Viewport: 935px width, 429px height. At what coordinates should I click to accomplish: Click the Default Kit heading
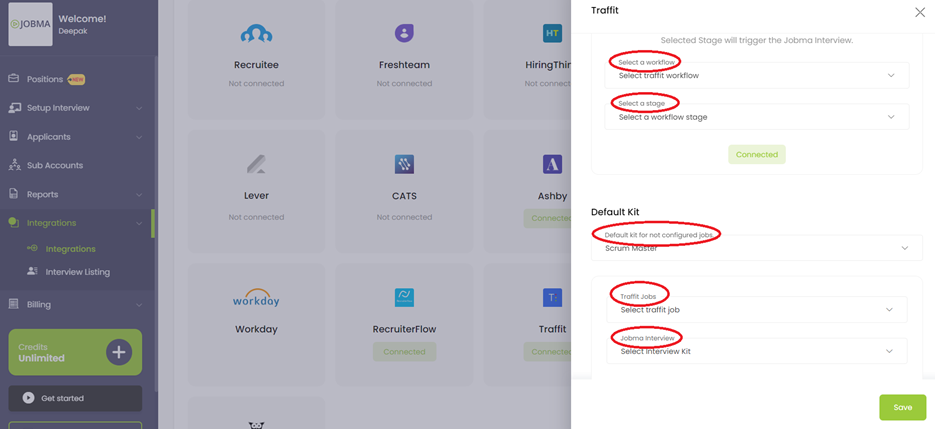coord(615,212)
